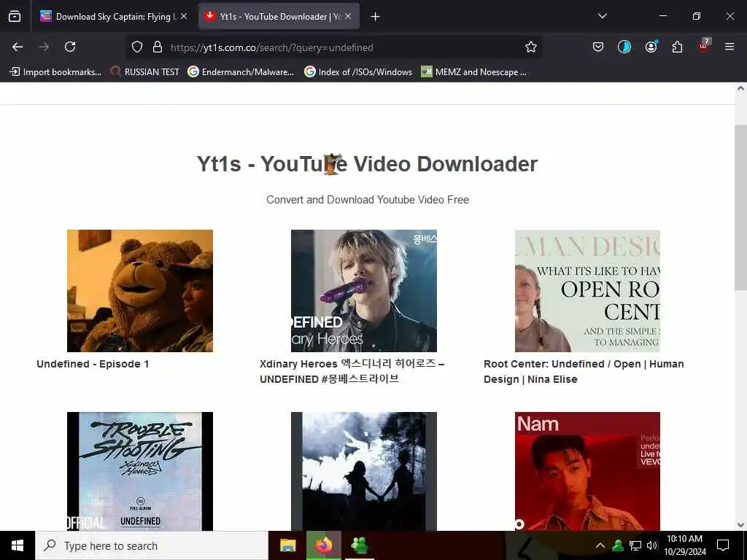Open a new tab with the plus button
This screenshot has height=560, width=747.
[x=376, y=17]
